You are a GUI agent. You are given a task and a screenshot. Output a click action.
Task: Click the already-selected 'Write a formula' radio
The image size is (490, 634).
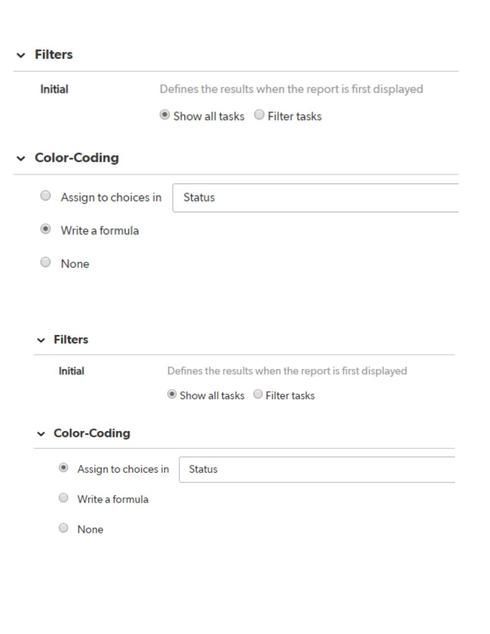tap(46, 229)
